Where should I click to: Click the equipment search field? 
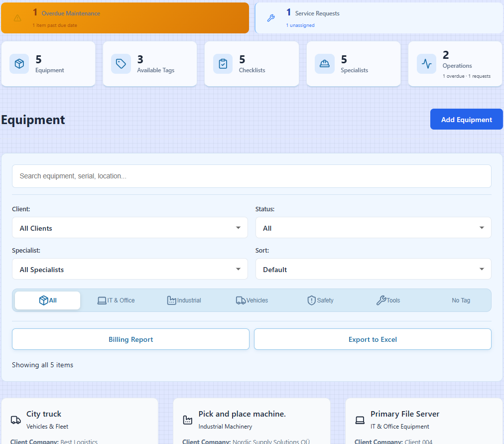[252, 176]
